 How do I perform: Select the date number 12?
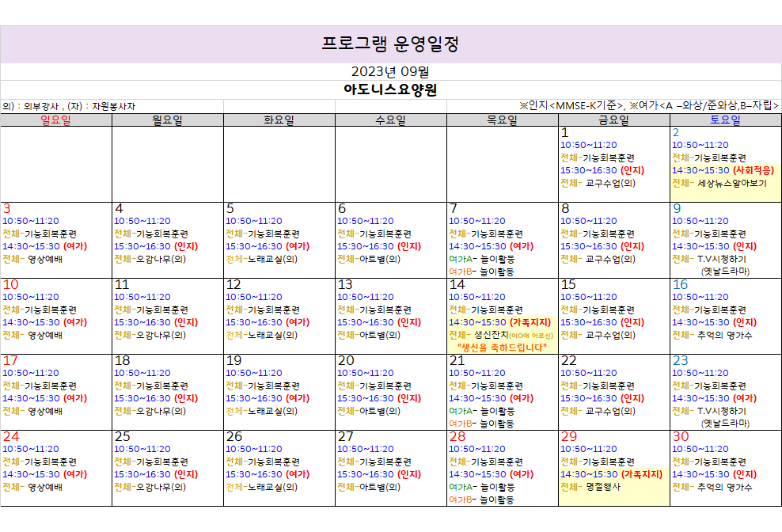tap(233, 285)
